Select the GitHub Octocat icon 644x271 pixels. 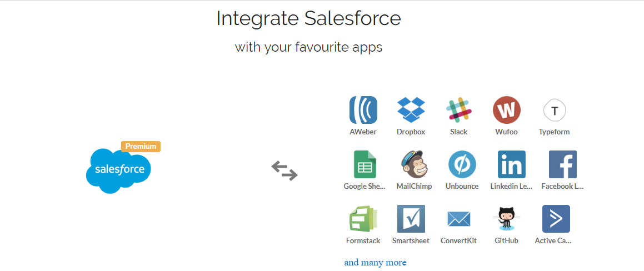(x=506, y=219)
